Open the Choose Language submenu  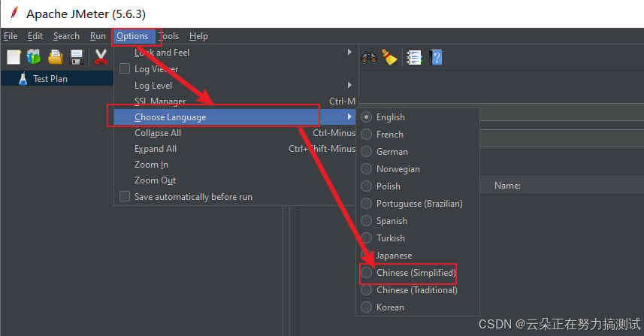pyautogui.click(x=234, y=117)
